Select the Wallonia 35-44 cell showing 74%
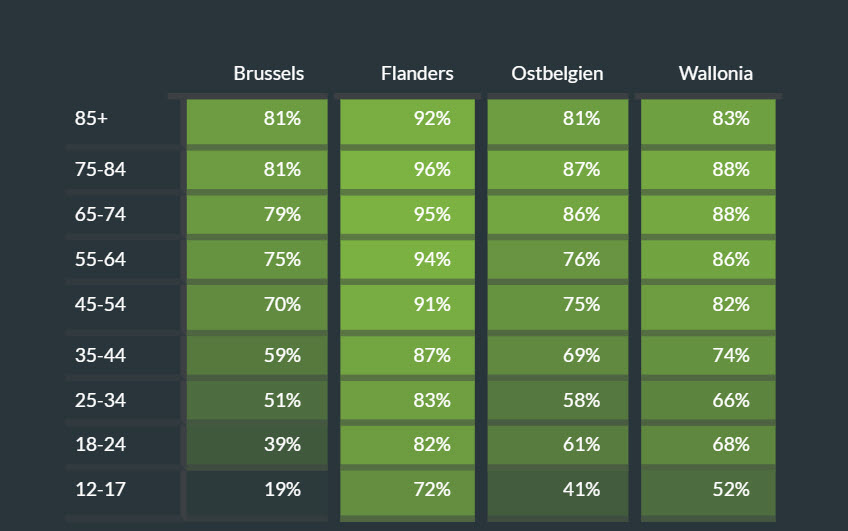This screenshot has height=531, width=848. click(708, 355)
